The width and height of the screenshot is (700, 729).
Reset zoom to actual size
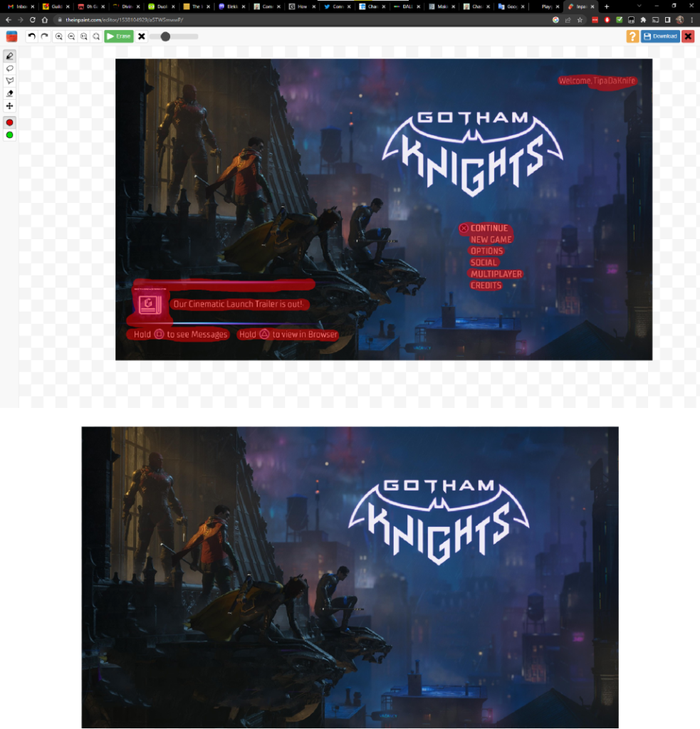pos(84,36)
